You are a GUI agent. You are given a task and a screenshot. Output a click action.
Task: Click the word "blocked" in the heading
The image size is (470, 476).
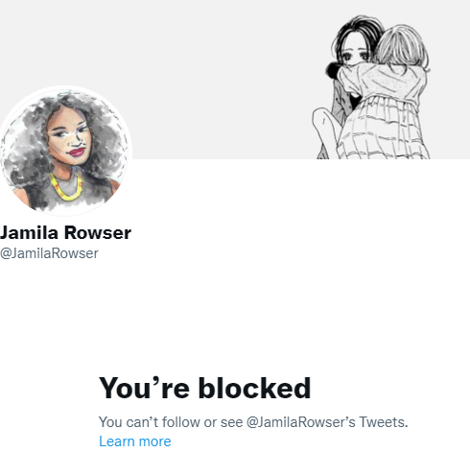tap(254, 388)
